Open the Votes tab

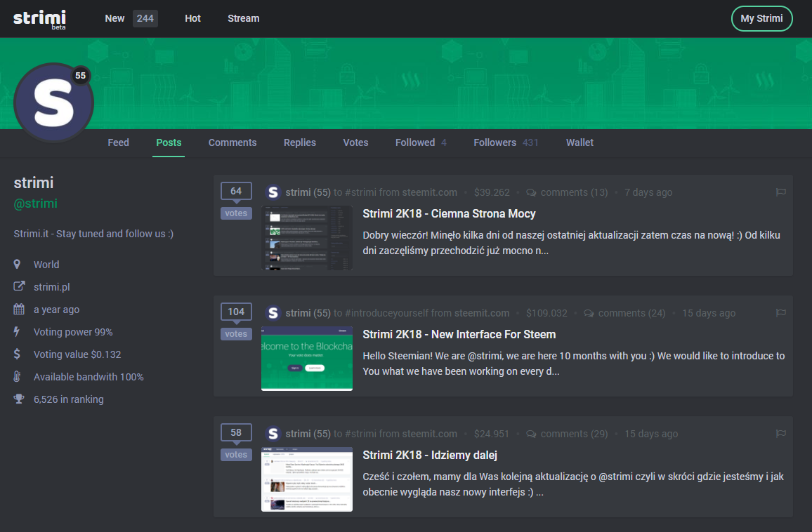coord(355,142)
